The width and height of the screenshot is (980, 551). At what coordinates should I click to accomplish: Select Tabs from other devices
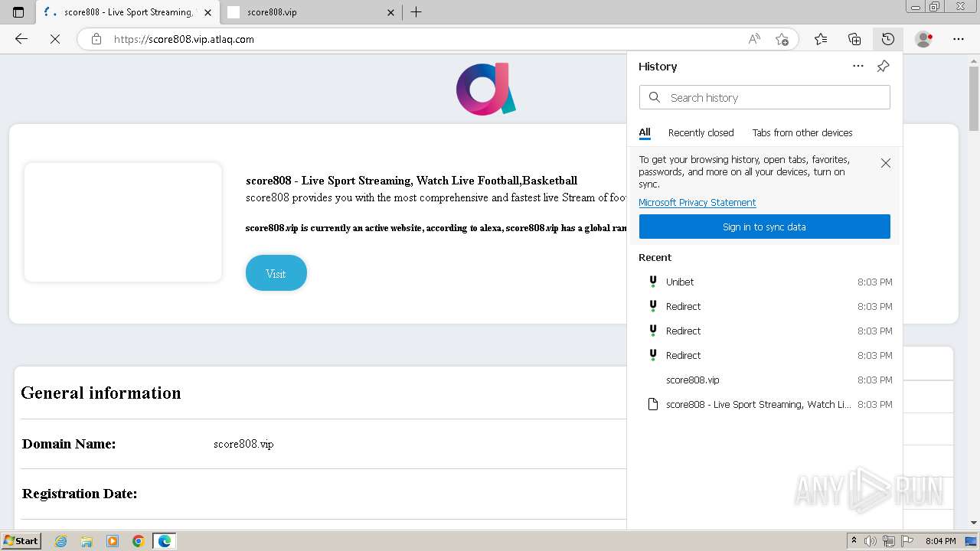802,133
